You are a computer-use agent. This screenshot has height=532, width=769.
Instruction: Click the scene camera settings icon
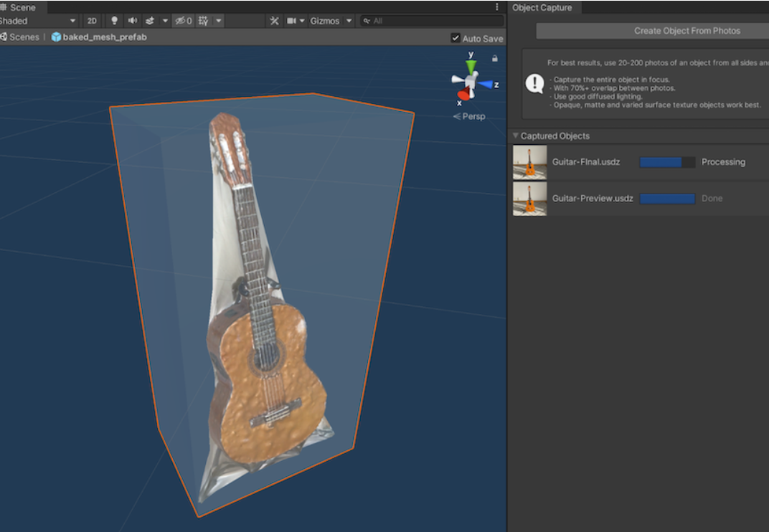292,21
